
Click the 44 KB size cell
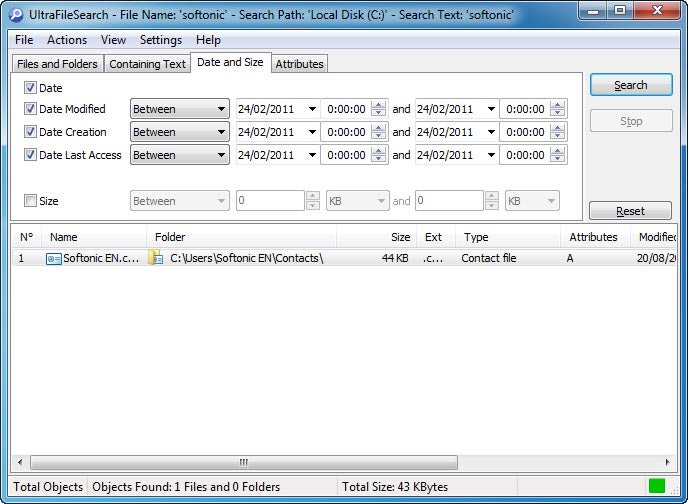click(395, 258)
